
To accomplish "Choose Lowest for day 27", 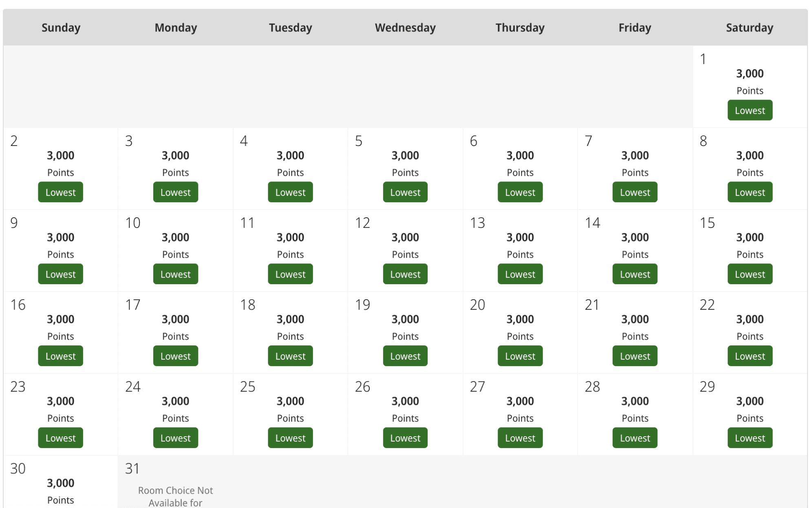I will 520,438.
